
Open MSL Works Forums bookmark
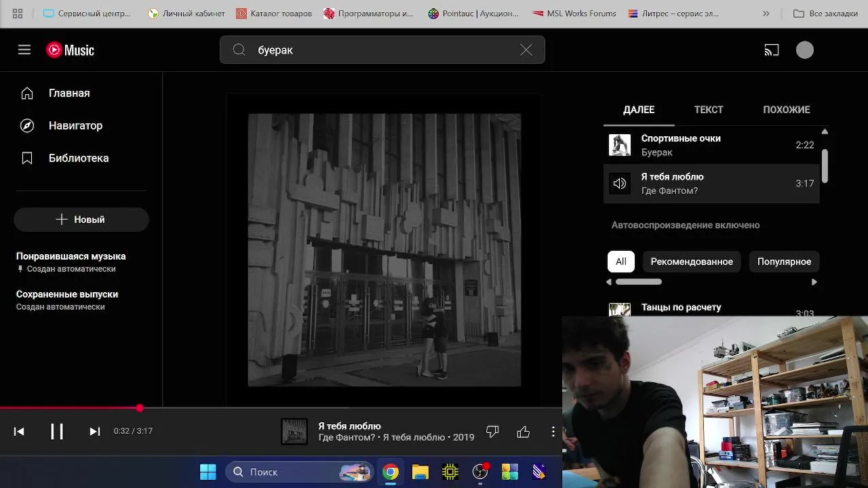(x=574, y=14)
